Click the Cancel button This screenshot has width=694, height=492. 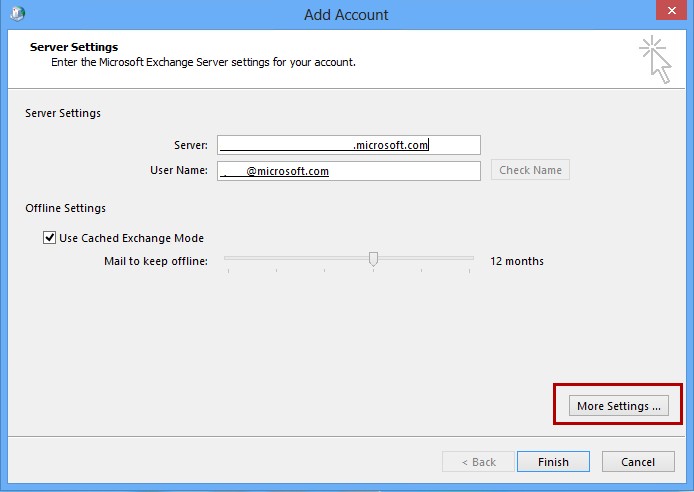[x=638, y=461]
